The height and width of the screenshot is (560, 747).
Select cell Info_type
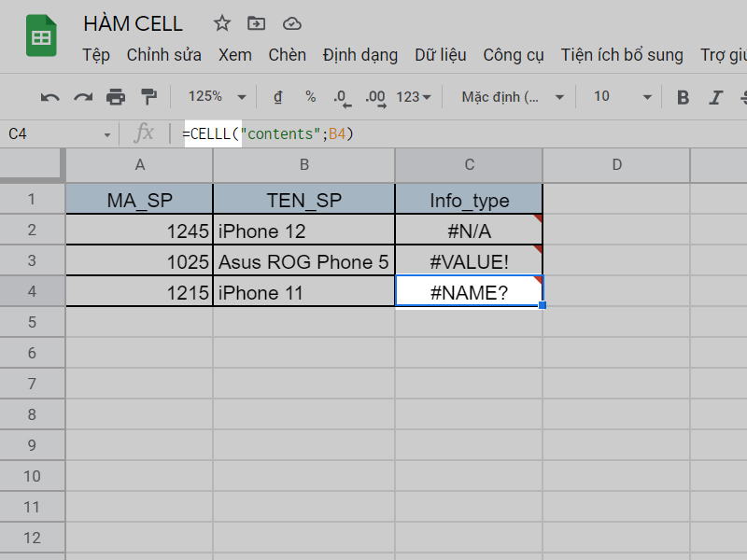pyautogui.click(x=469, y=200)
